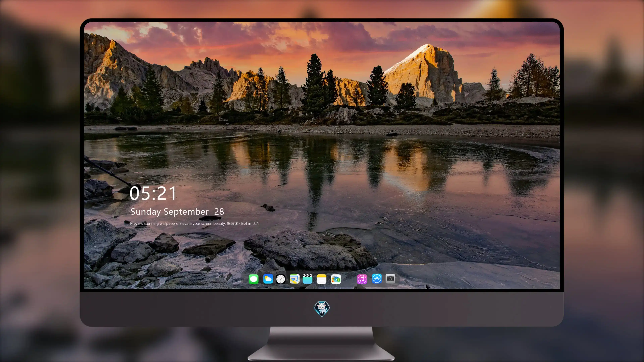Click the Sunday September 28 date text

177,212
